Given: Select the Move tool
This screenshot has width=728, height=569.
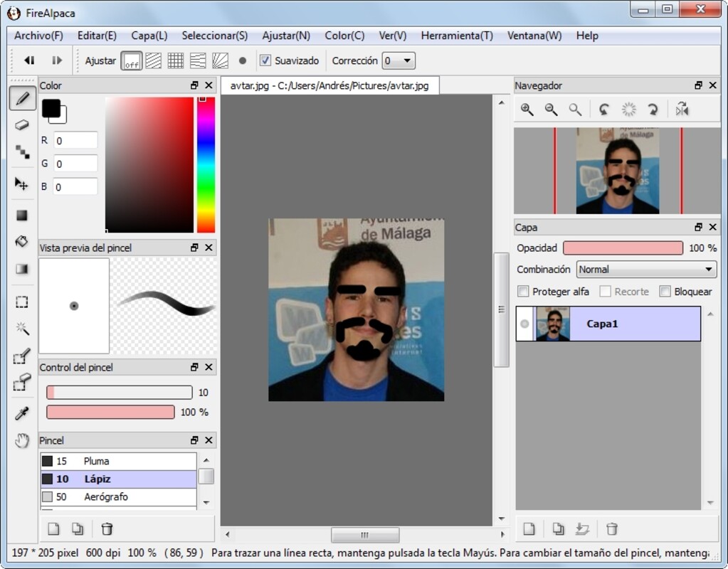Looking at the screenshot, I should coord(22,184).
